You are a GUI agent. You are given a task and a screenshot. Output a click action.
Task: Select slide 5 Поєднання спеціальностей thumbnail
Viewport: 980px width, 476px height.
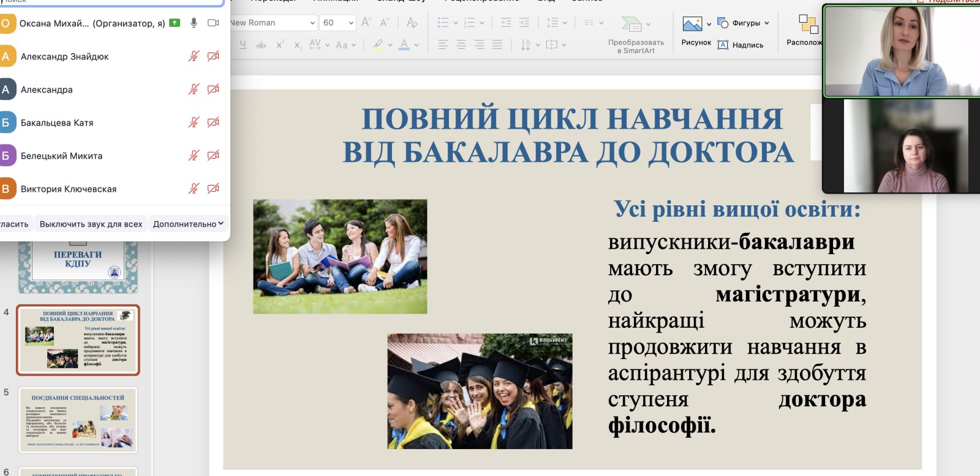tap(78, 420)
